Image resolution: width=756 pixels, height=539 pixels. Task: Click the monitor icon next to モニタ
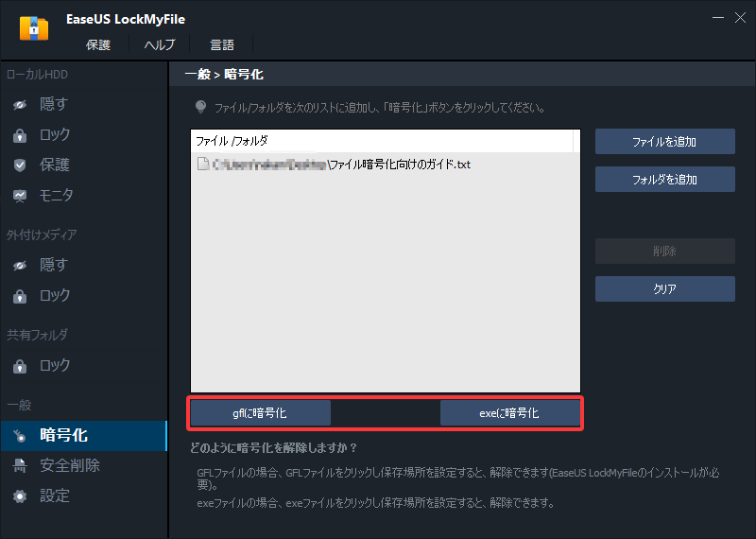[20, 196]
